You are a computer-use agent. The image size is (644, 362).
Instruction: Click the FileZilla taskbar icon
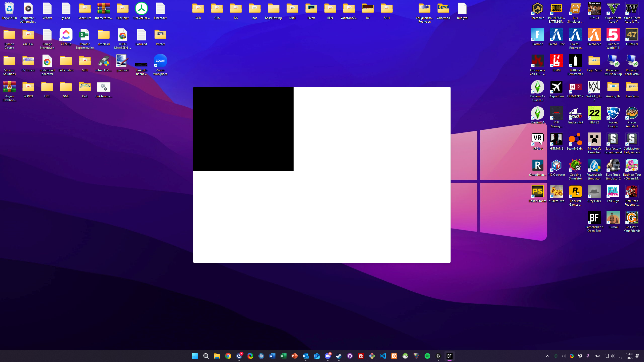tap(361, 356)
